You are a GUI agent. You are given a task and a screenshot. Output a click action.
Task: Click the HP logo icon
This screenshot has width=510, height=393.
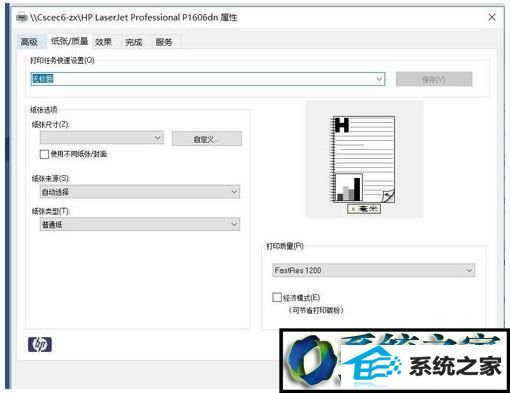coord(40,345)
